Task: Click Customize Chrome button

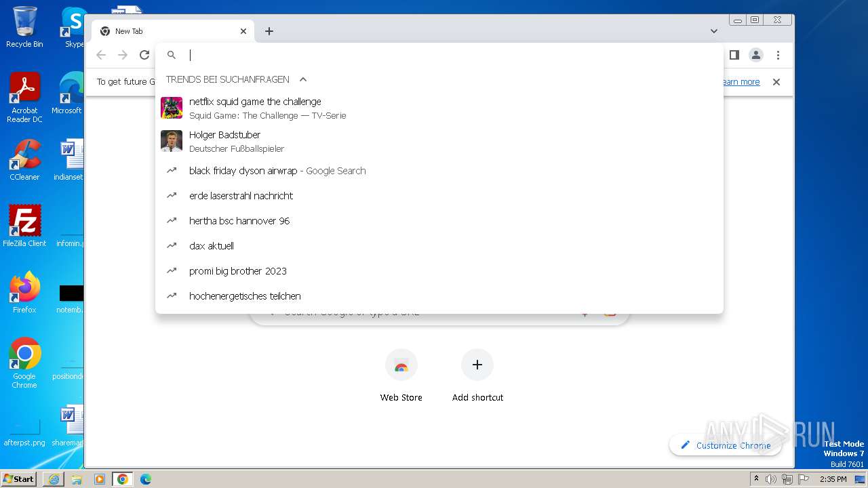Action: [726, 445]
